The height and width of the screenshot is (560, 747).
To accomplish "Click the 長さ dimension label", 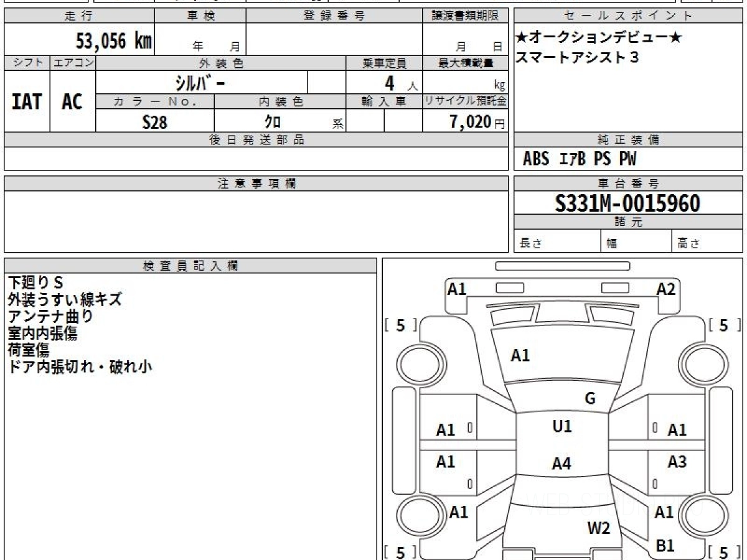I will click(x=530, y=244).
